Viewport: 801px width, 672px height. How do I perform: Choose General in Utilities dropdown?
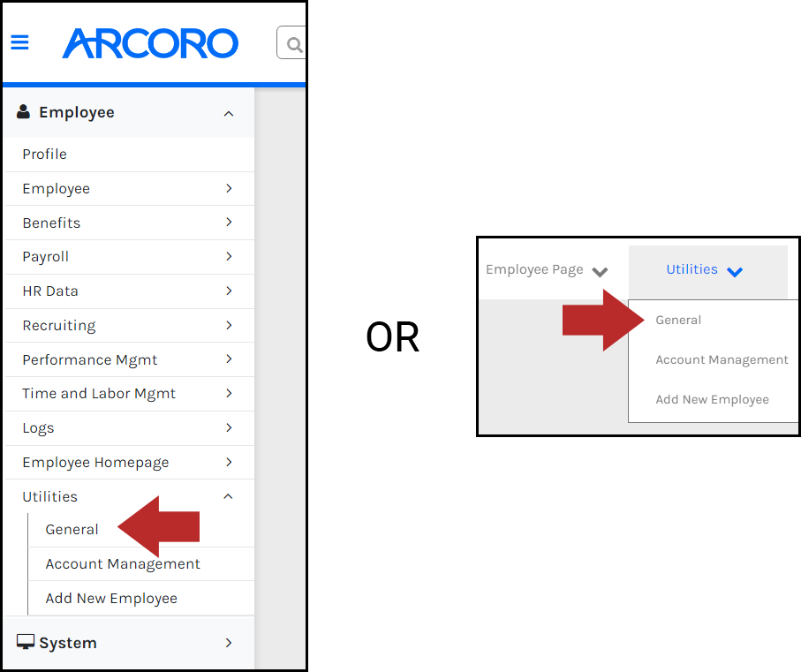point(678,321)
